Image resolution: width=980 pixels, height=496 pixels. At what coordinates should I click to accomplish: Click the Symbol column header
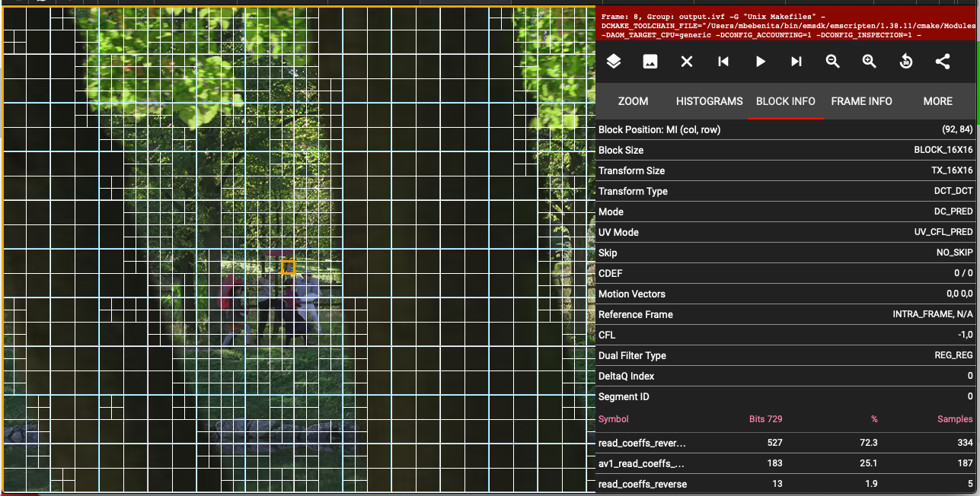(x=614, y=419)
